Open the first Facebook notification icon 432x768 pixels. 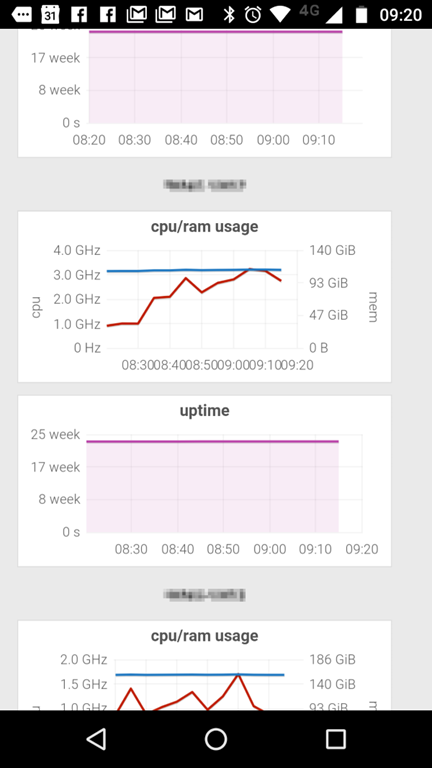(79, 15)
